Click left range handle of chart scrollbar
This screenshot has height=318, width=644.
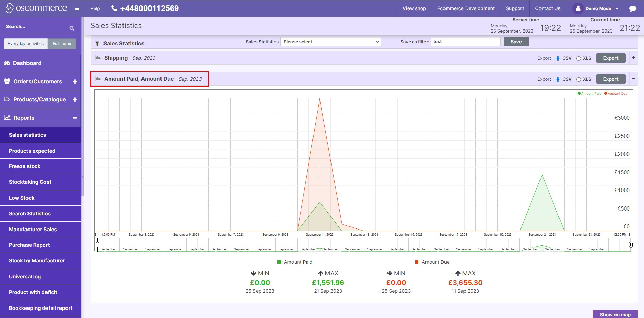pyautogui.click(x=98, y=244)
